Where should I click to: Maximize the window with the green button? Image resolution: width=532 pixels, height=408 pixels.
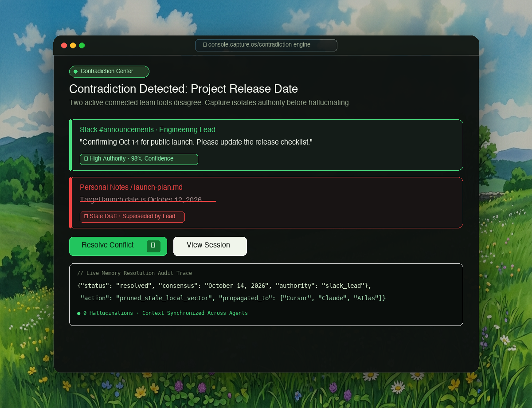(82, 45)
